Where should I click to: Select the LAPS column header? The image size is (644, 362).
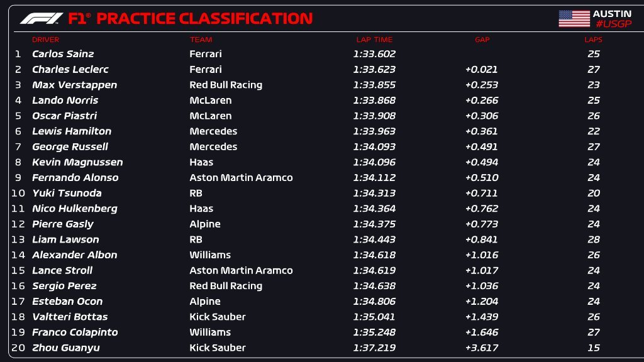click(593, 40)
